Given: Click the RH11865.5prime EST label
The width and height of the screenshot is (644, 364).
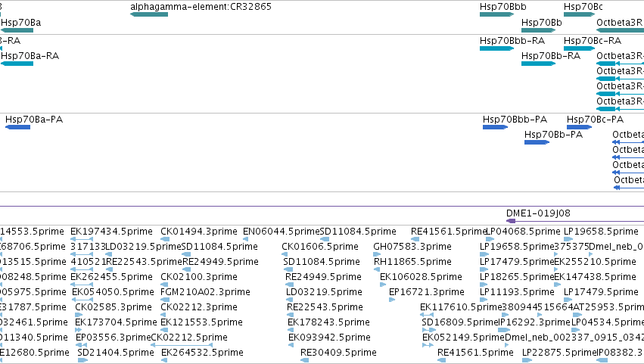Looking at the screenshot, I should click(x=412, y=262).
